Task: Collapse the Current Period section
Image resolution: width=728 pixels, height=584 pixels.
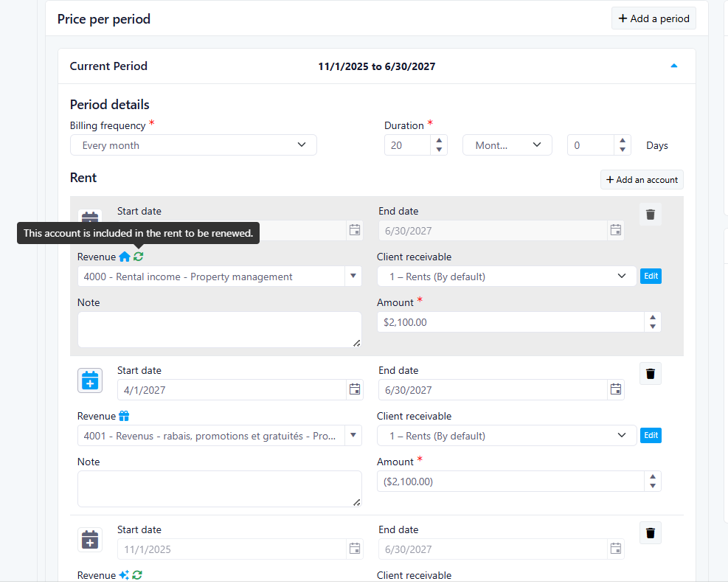Action: click(673, 66)
